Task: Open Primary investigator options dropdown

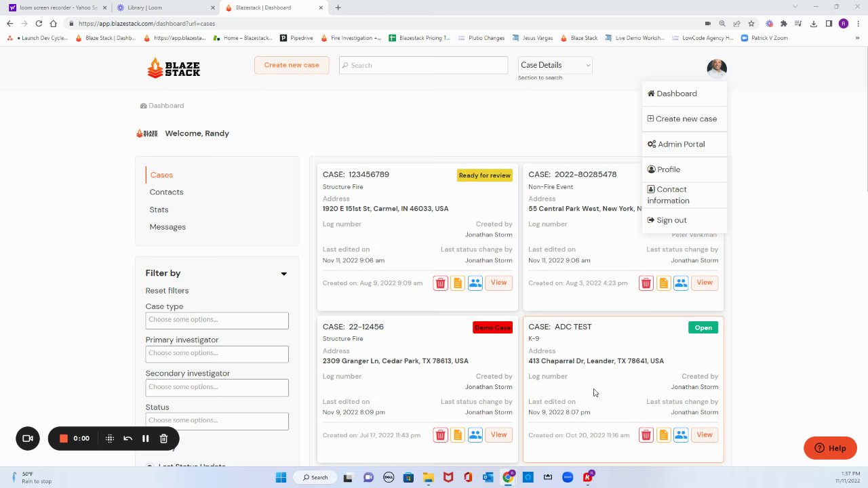Action: click(217, 353)
